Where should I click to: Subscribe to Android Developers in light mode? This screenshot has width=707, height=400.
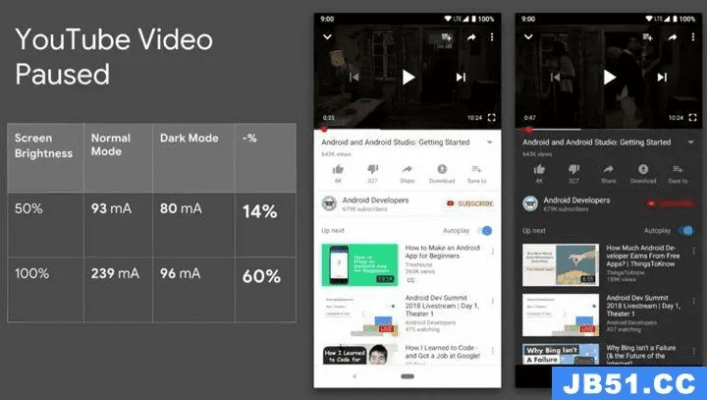(470, 203)
